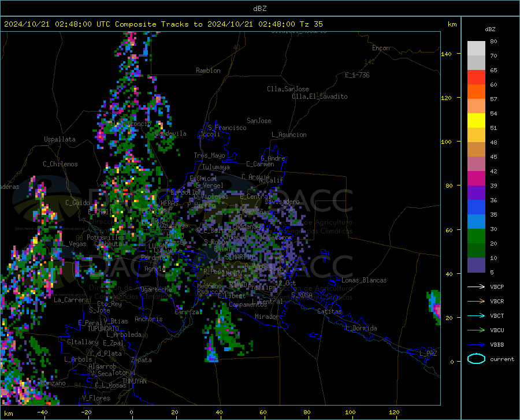Click the 'Clla.SanJose' map label
The image size is (520, 420).
point(288,89)
